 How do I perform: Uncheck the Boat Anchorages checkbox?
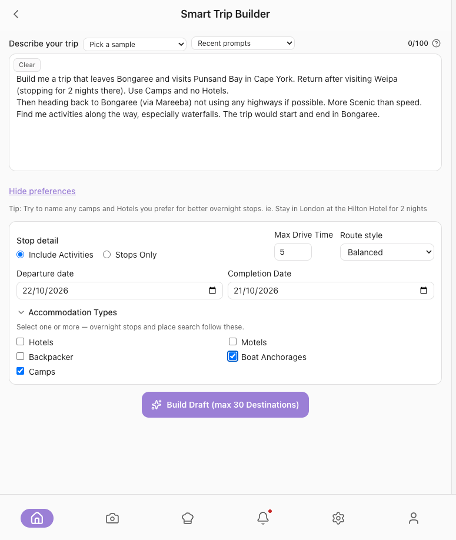click(x=232, y=356)
